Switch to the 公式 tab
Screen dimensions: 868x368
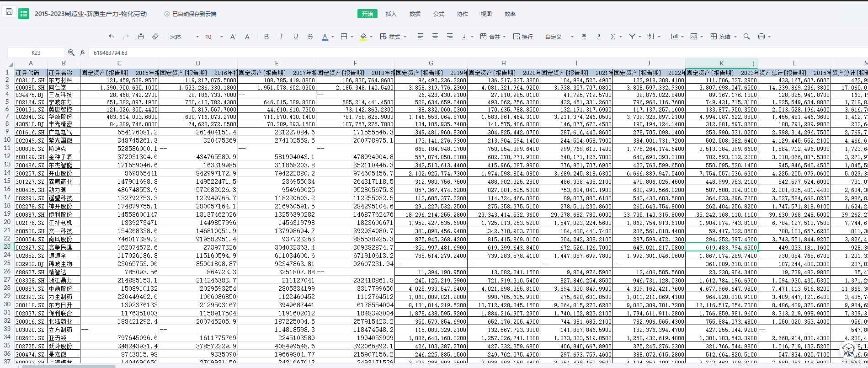click(439, 14)
